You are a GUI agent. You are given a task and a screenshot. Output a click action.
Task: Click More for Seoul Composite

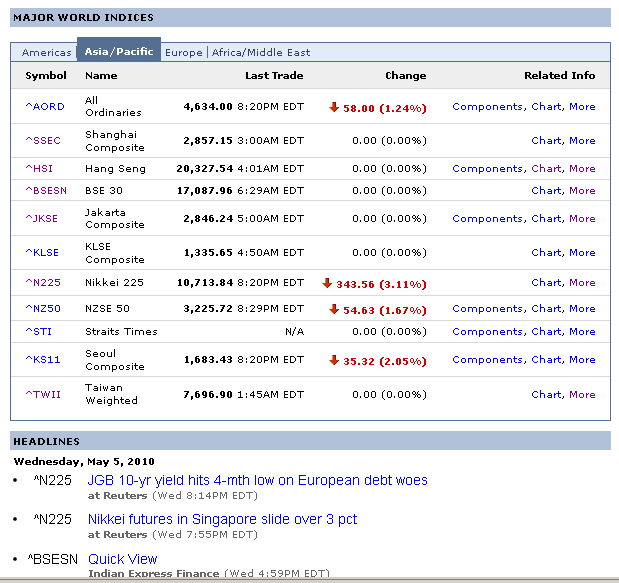[582, 360]
